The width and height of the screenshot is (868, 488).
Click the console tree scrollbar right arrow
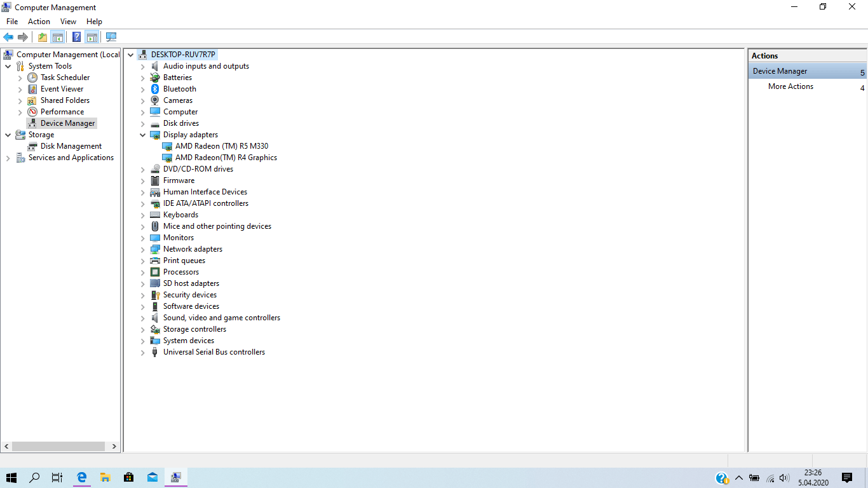click(x=114, y=446)
